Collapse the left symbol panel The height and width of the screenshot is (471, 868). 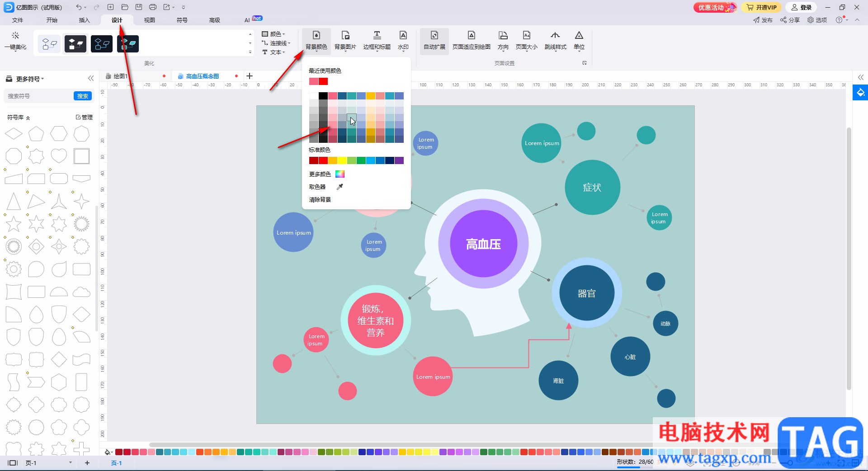point(91,78)
